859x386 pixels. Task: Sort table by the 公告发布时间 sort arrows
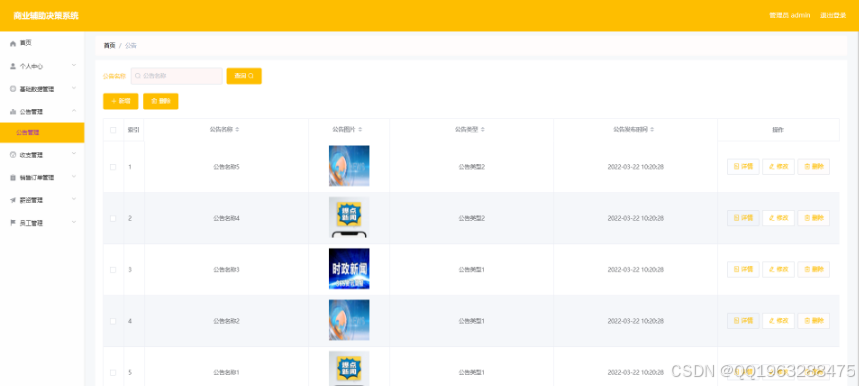tap(652, 130)
